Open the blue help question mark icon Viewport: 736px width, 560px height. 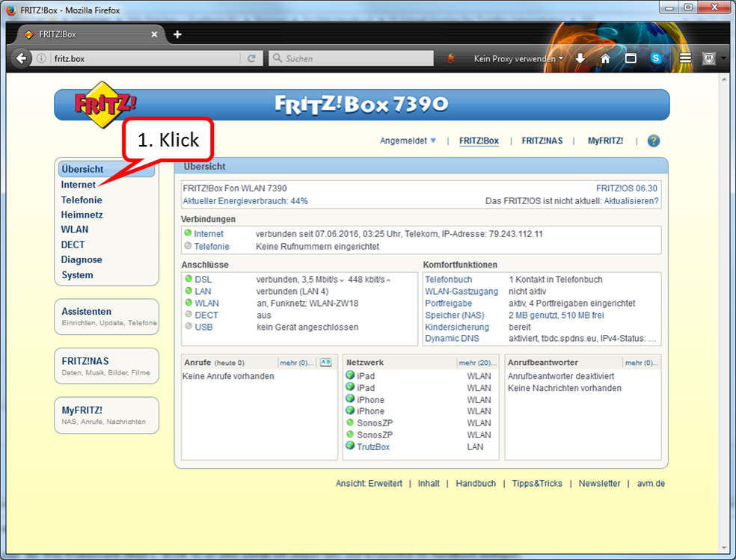654,141
